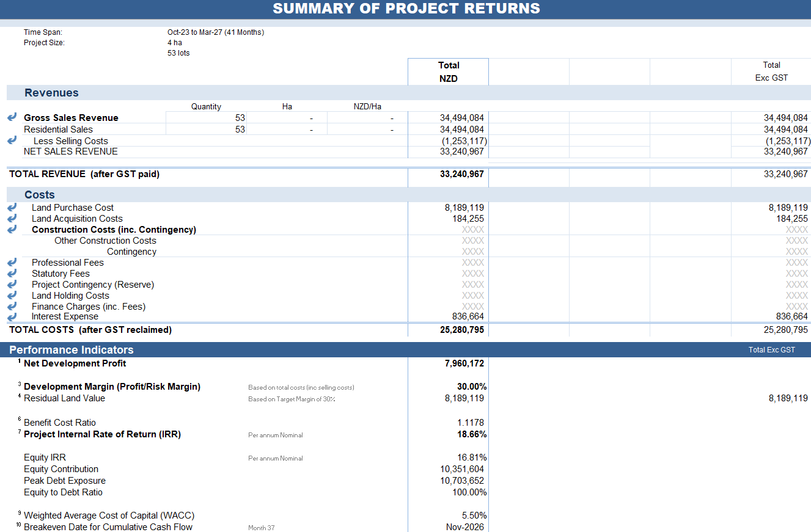This screenshot has width=811, height=532.
Task: Click the arrow icon next to Statutory Fees
Action: click(x=12, y=274)
